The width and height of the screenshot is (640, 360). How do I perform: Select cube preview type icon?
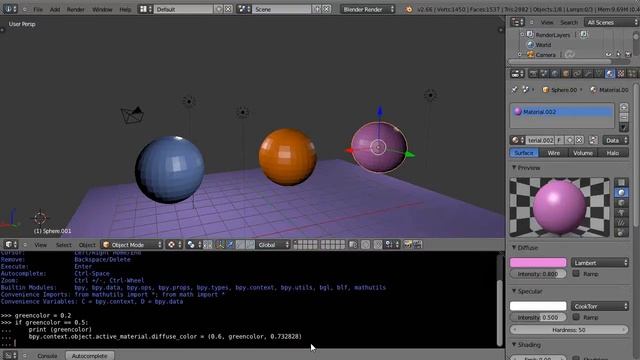pos(621,202)
